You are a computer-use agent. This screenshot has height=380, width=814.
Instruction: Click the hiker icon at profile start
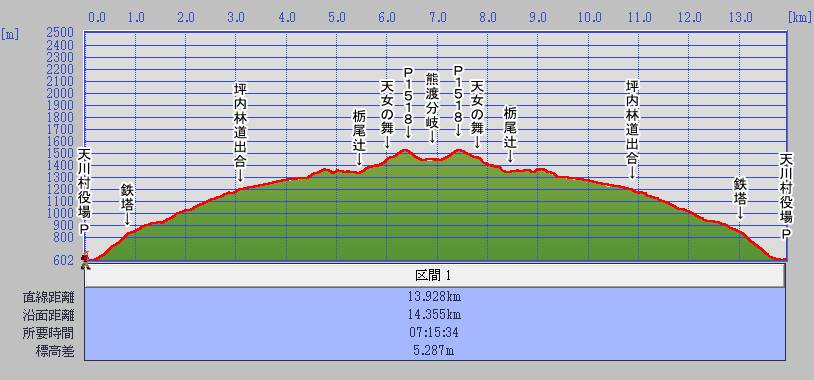86,261
